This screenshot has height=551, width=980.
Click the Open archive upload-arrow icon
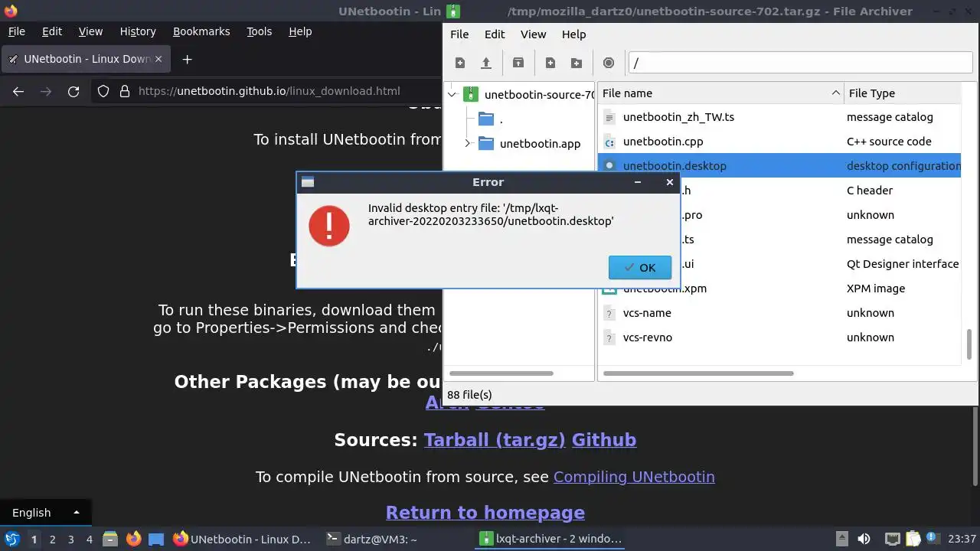point(485,63)
